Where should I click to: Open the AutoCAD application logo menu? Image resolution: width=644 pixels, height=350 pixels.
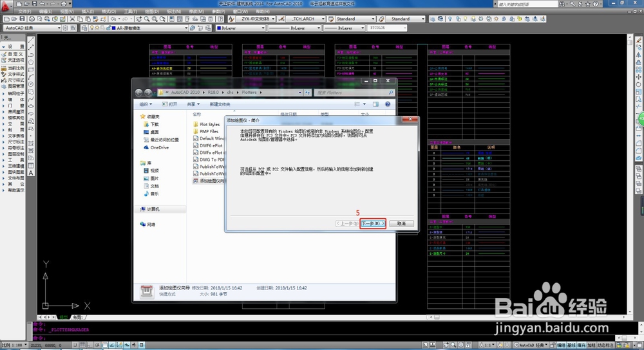[6, 6]
